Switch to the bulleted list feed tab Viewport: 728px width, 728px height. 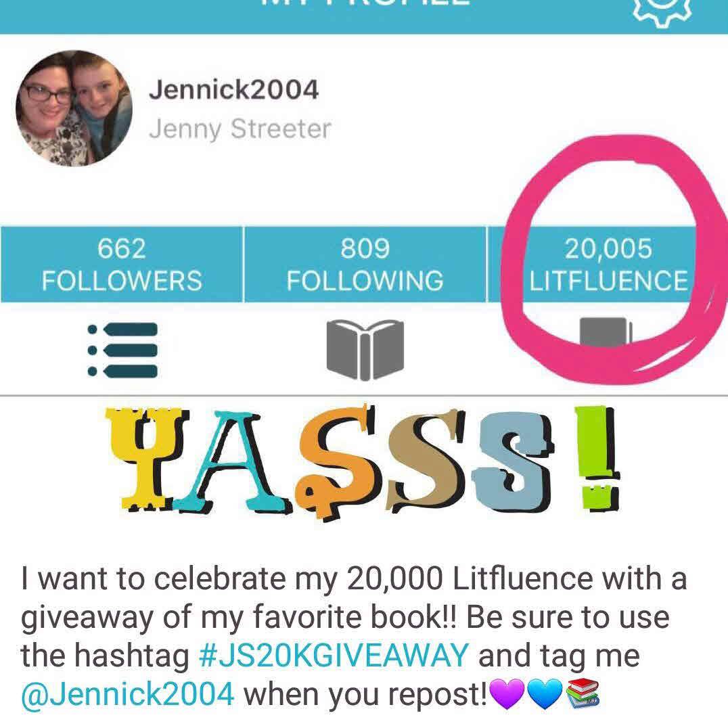(x=122, y=350)
